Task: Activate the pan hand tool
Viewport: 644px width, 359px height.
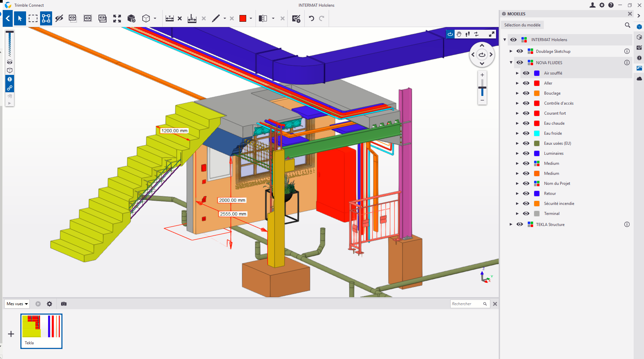Action: (459, 34)
